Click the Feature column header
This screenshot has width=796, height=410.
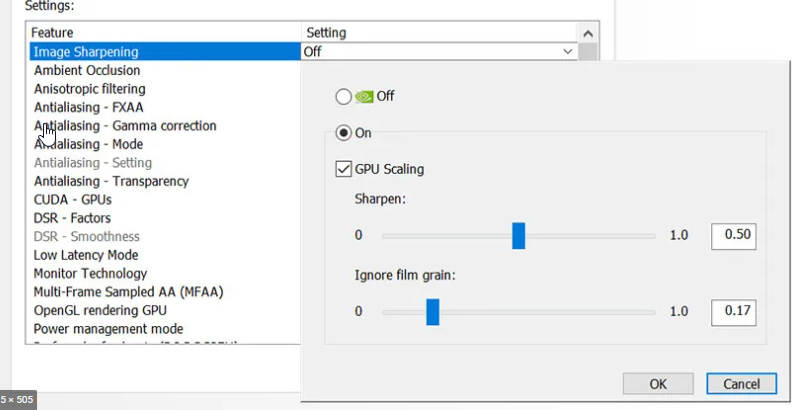tap(52, 32)
